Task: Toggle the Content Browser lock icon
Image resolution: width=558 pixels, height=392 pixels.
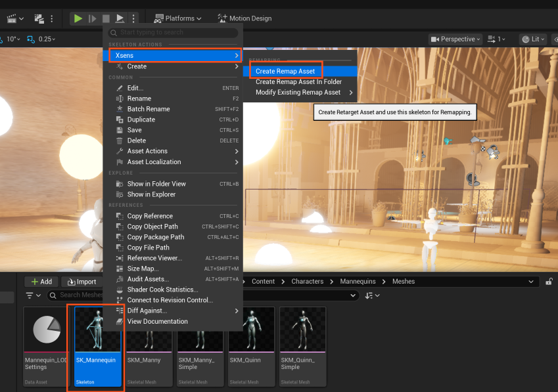Action: coord(549,282)
